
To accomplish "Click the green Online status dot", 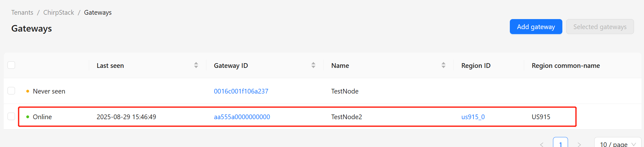I will click(28, 117).
